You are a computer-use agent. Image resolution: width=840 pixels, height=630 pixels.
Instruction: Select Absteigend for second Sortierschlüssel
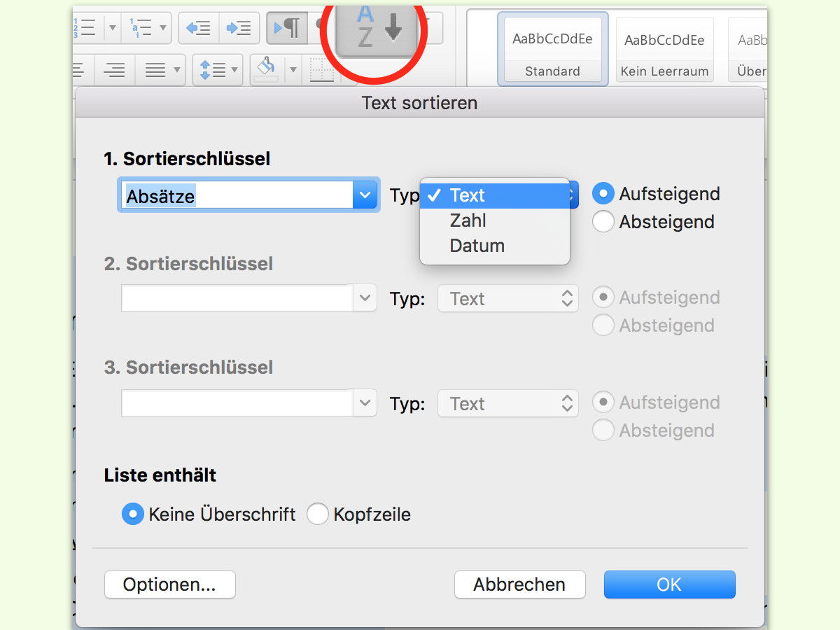603,325
